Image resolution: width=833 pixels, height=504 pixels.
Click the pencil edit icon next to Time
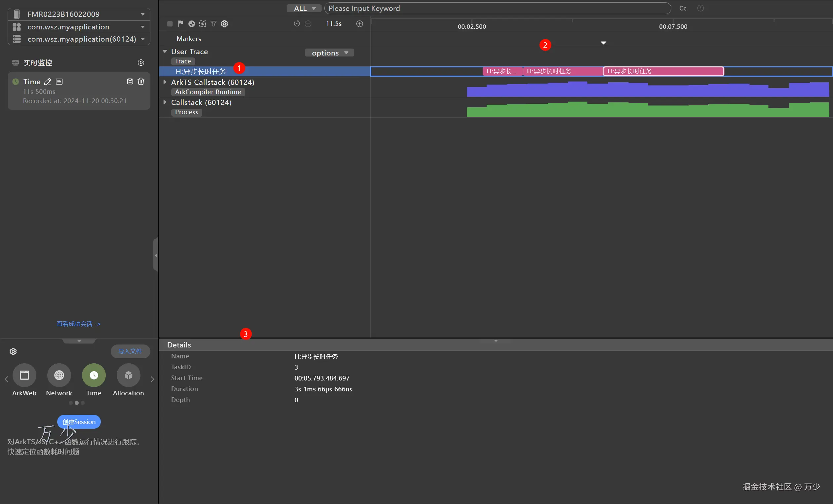48,82
